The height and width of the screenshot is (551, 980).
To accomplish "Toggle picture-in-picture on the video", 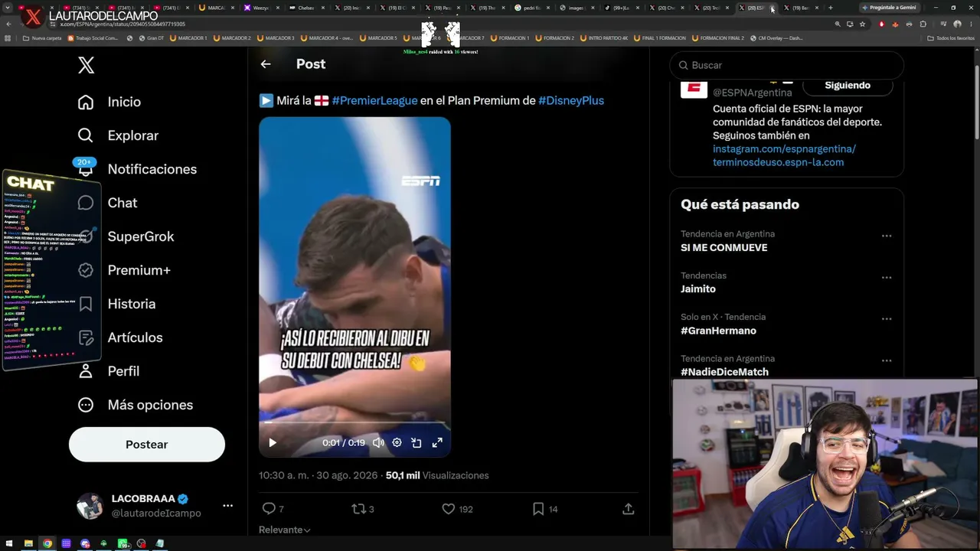I will (x=416, y=442).
